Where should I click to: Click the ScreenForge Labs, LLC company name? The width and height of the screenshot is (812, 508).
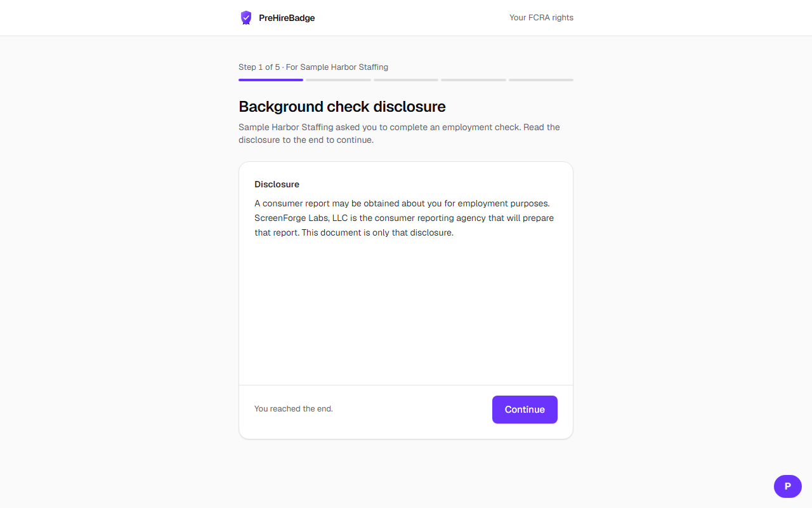[301, 218]
